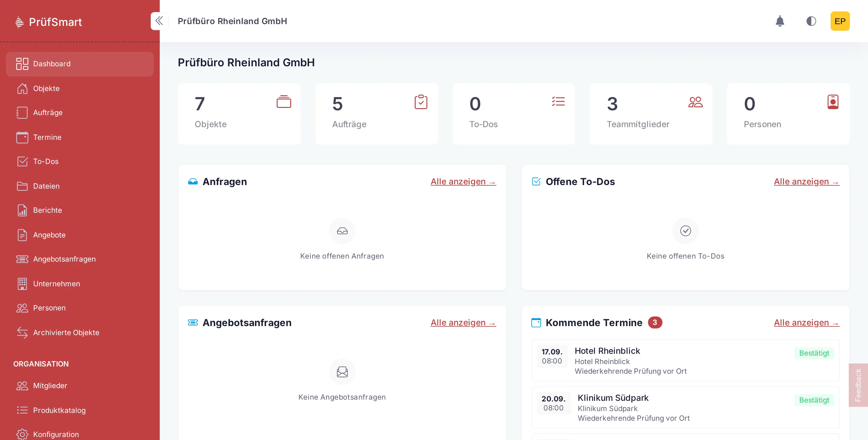868x440 pixels.
Task: Click Bestätigt badge on Hotel Rheinblick
Action: tap(814, 353)
